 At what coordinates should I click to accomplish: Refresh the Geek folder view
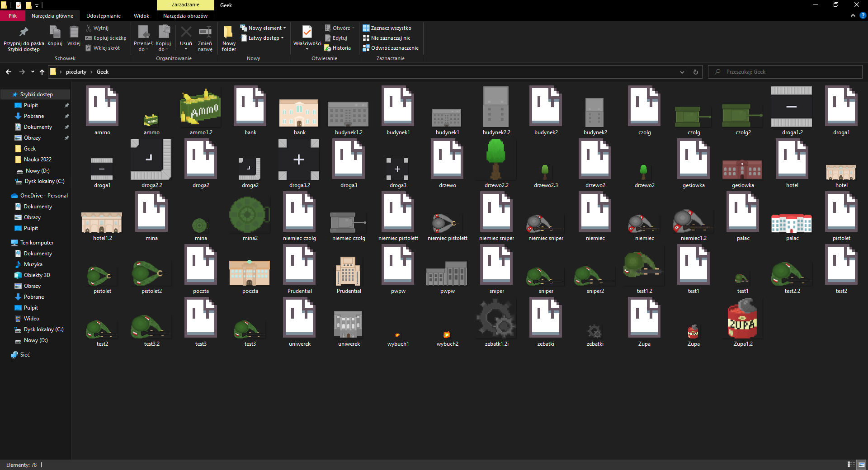(695, 72)
